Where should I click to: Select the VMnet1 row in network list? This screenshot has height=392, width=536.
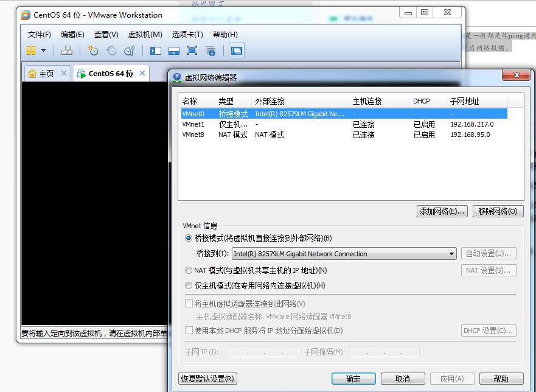344,124
